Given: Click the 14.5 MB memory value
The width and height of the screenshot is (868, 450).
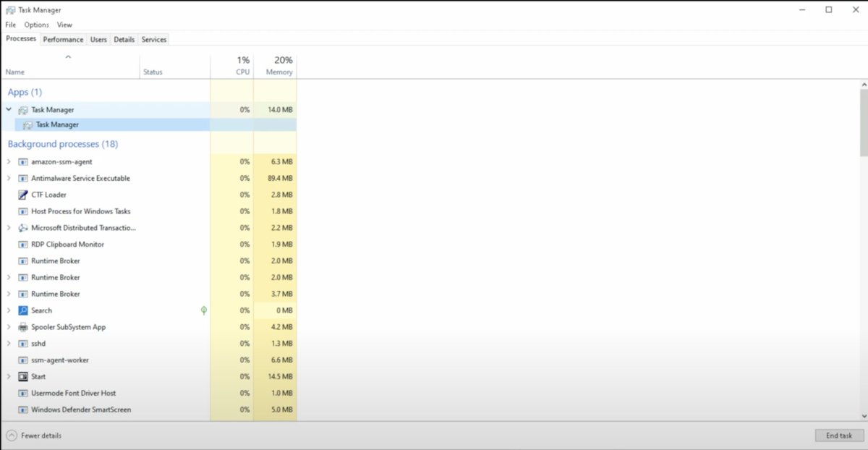Looking at the screenshot, I should 279,377.
